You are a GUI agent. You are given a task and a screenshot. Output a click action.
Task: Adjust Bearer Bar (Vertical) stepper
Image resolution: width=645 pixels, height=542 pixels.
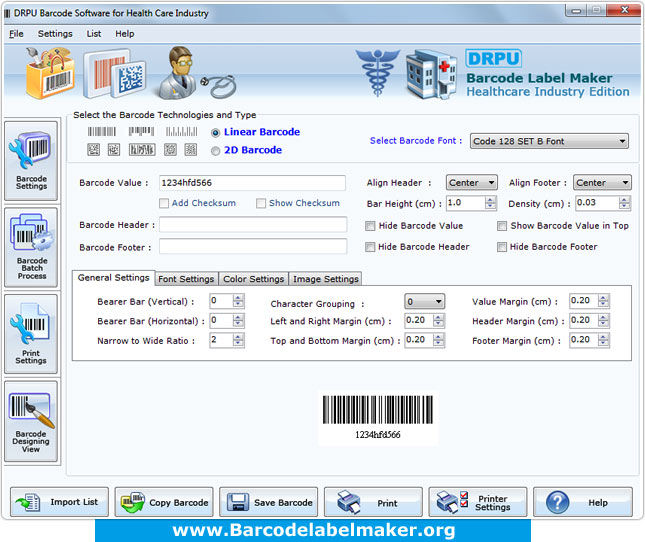[x=239, y=301]
